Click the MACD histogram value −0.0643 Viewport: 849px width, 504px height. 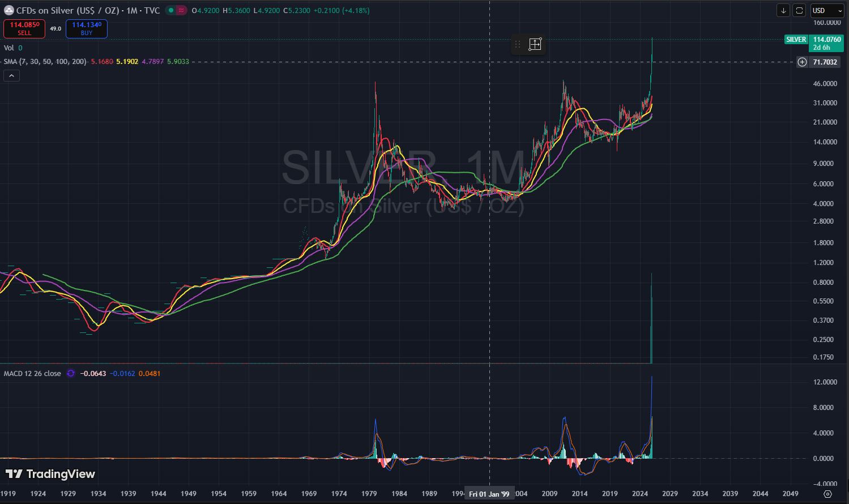point(92,374)
